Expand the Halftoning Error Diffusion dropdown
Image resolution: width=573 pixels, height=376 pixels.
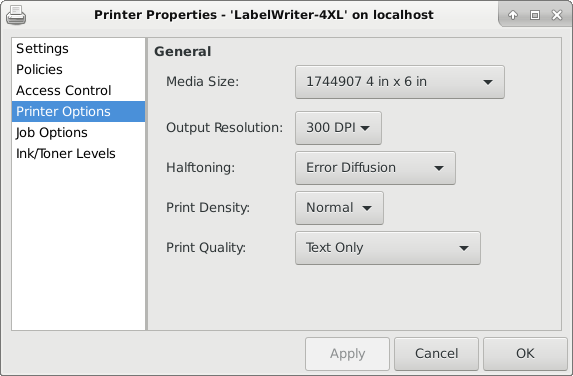375,168
